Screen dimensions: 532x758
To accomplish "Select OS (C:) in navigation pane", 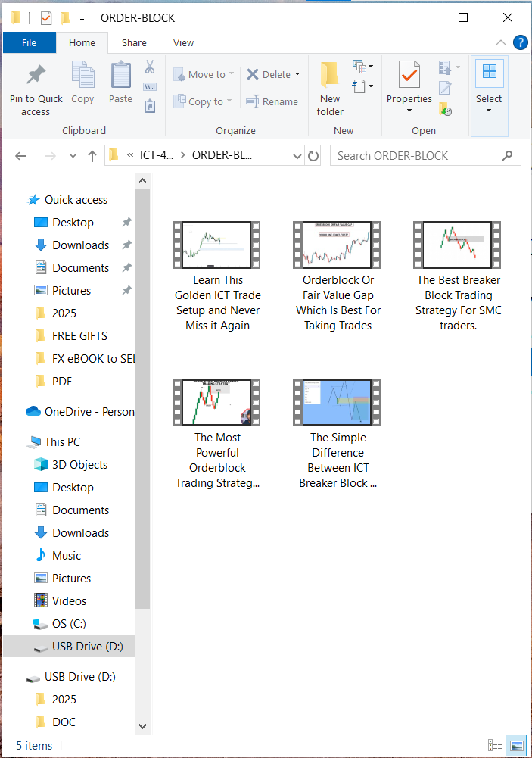I will point(69,624).
